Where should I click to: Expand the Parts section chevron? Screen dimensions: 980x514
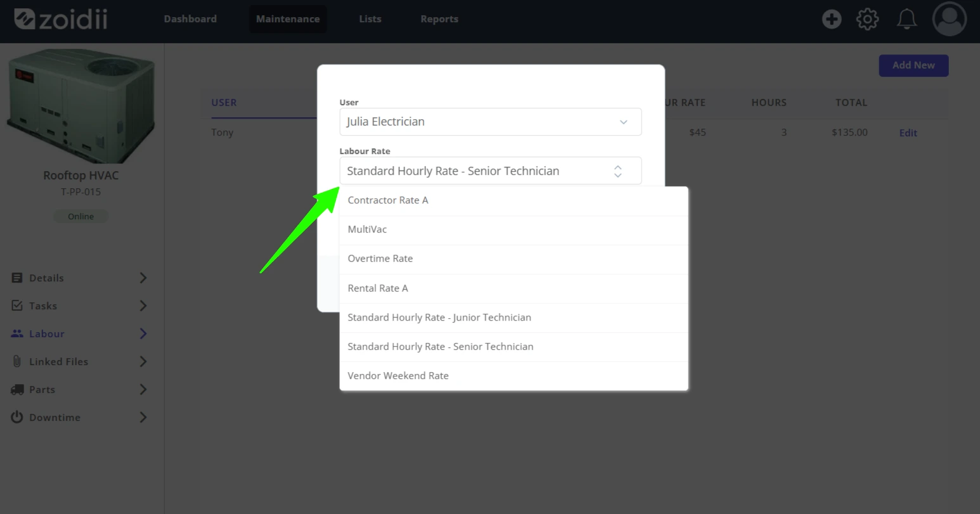tap(143, 389)
